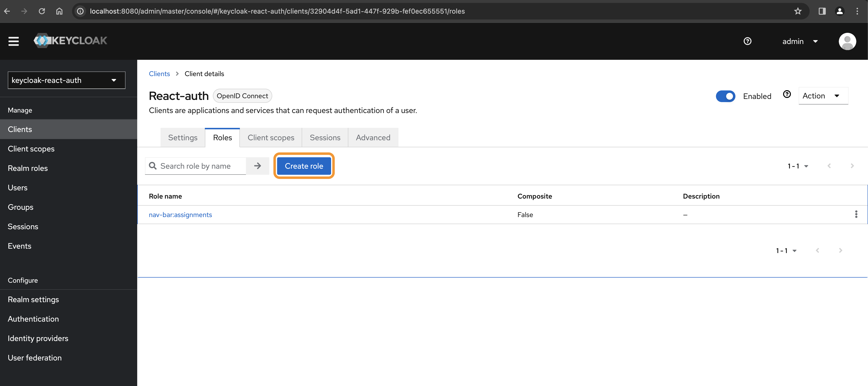Switch to the Client scopes tab
868x386 pixels.
pyautogui.click(x=271, y=137)
